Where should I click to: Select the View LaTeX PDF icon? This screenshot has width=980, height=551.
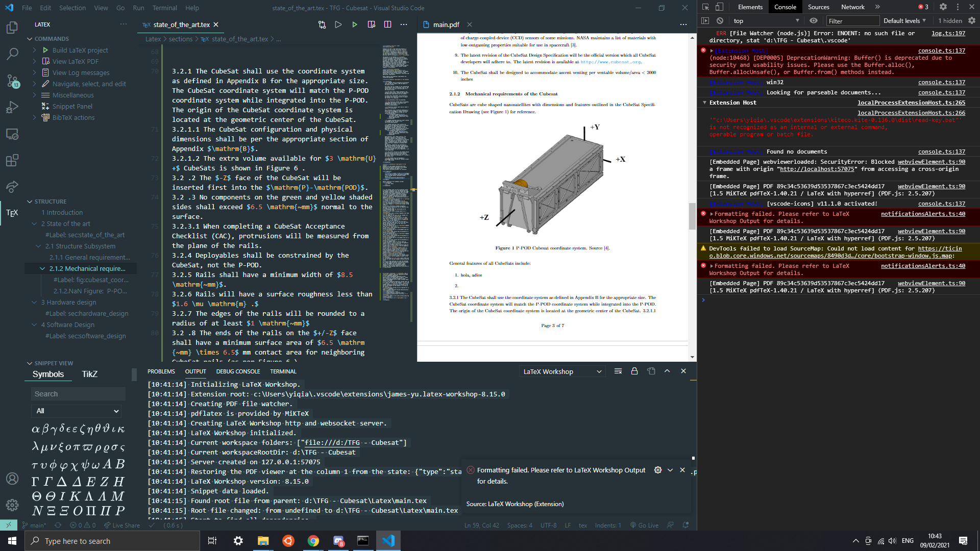pos(46,61)
